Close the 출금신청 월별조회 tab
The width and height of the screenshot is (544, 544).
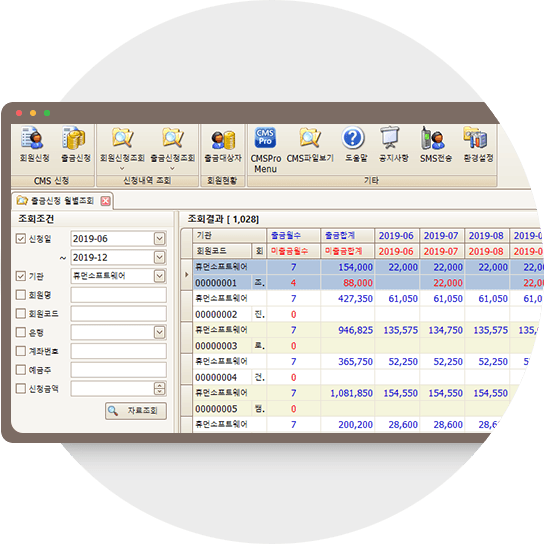(106, 201)
